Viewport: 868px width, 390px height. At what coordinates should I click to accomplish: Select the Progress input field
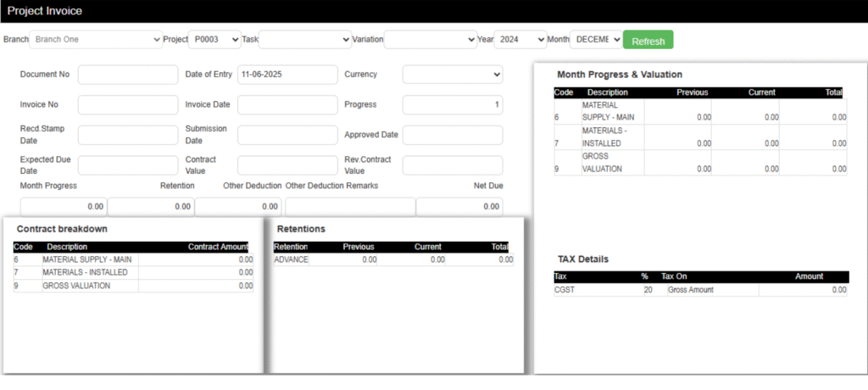point(453,105)
